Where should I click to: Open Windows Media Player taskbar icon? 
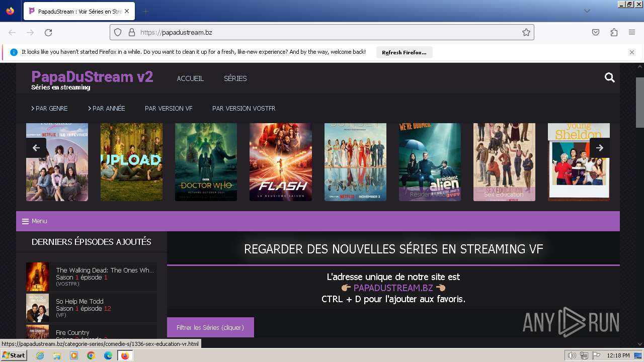click(74, 355)
